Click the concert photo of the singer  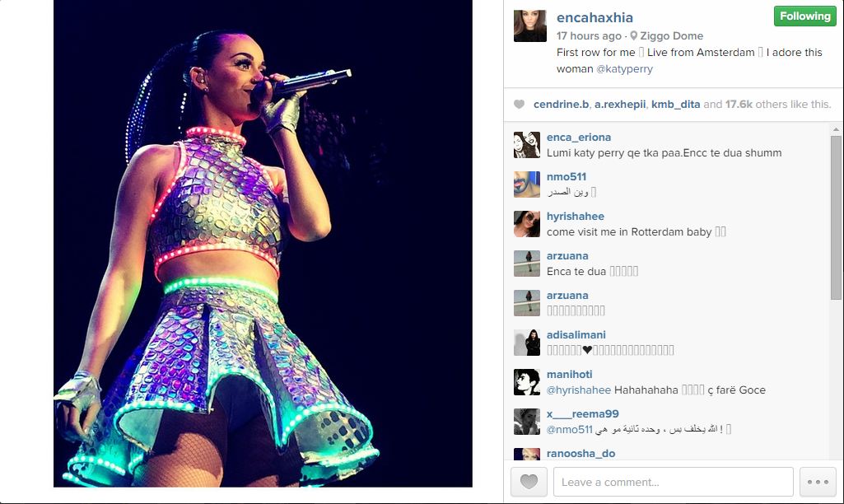(263, 244)
